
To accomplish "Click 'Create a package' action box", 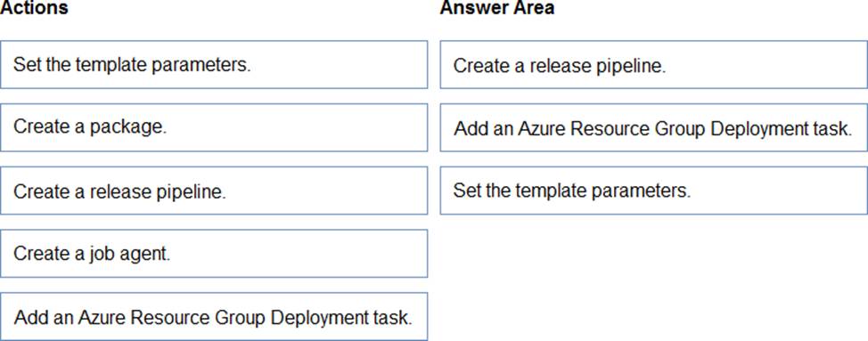I will pos(214,127).
